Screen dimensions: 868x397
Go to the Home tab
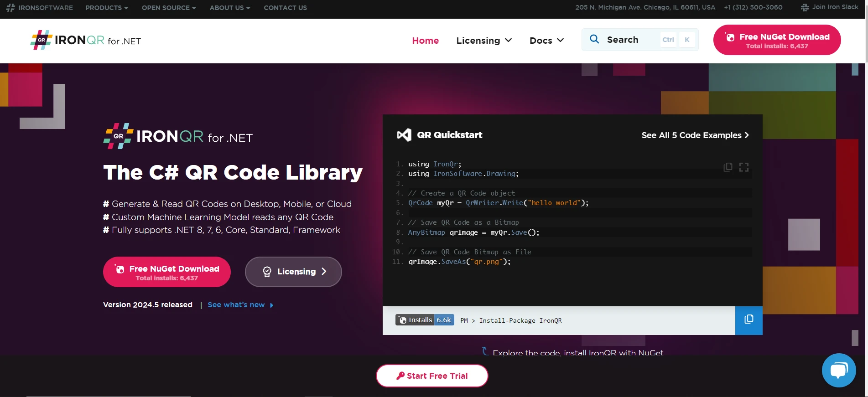point(425,41)
